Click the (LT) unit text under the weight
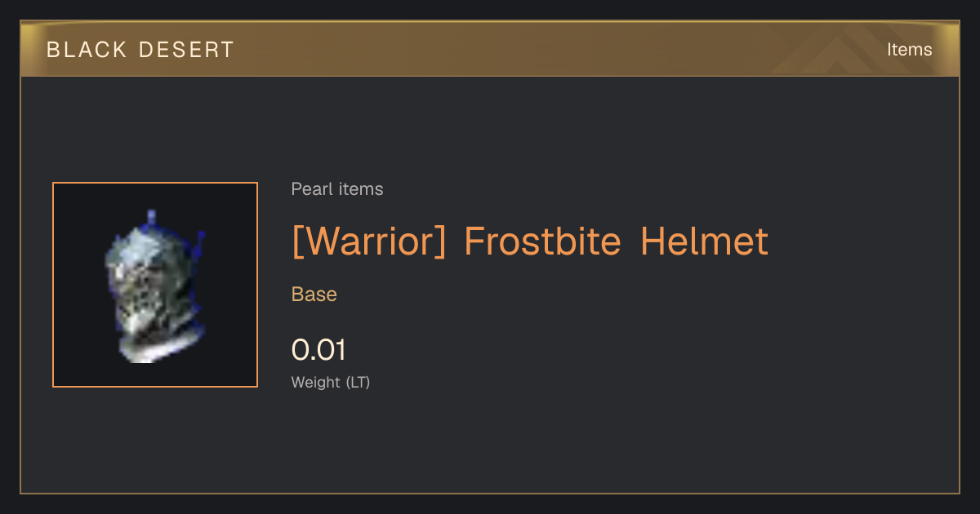Screen dimensions: 980x514 tap(358, 383)
